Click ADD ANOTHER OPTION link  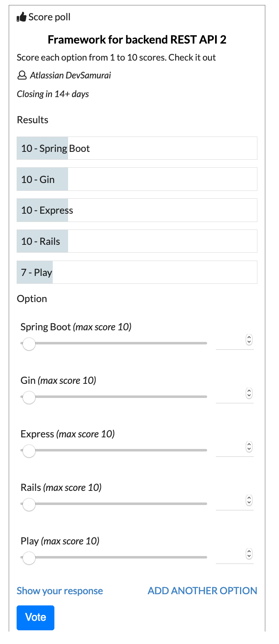pyautogui.click(x=203, y=591)
